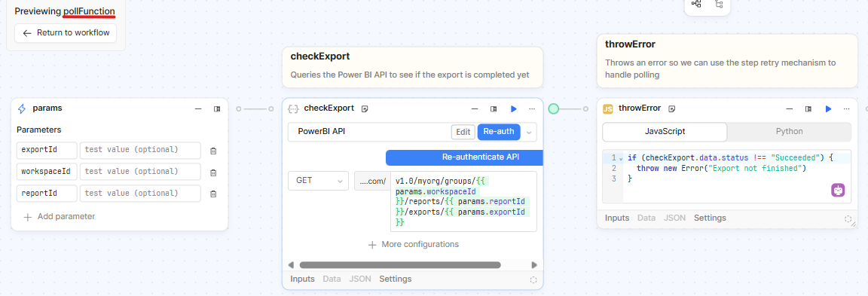Viewport: 868px width, 296px height.
Task: Collapse the checkExport block with minimize icon
Action: (475, 109)
